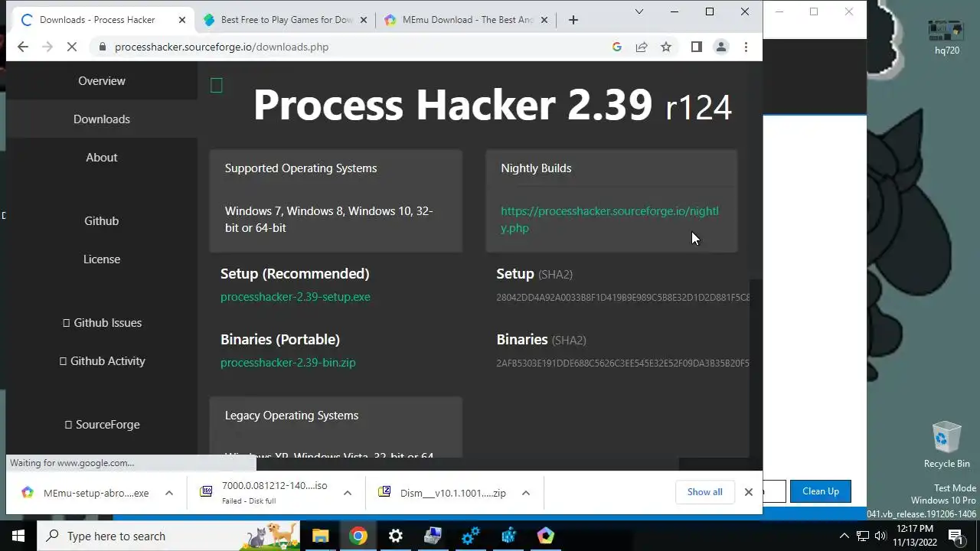Open the MEmu hexagon icon on taskbar
The width and height of the screenshot is (980, 551).
pos(546,536)
